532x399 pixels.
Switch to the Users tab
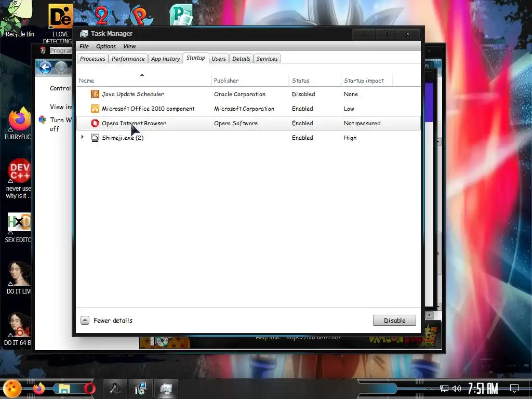click(219, 59)
